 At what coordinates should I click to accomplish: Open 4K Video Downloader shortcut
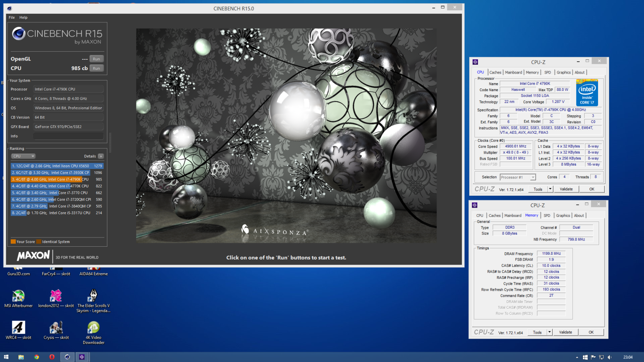(94, 333)
